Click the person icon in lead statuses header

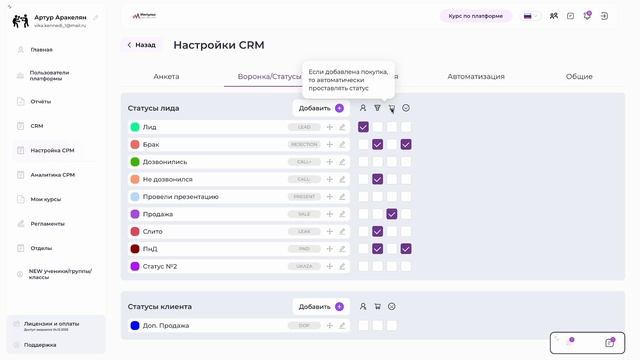click(363, 108)
